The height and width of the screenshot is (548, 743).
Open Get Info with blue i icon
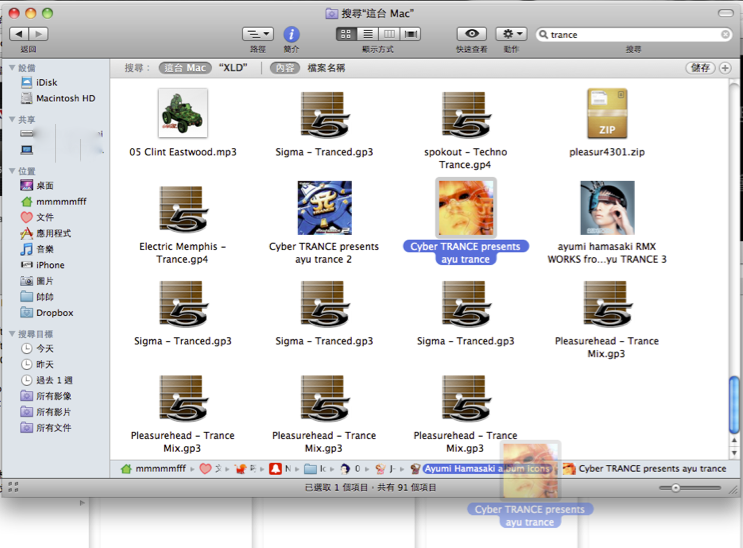pos(291,34)
